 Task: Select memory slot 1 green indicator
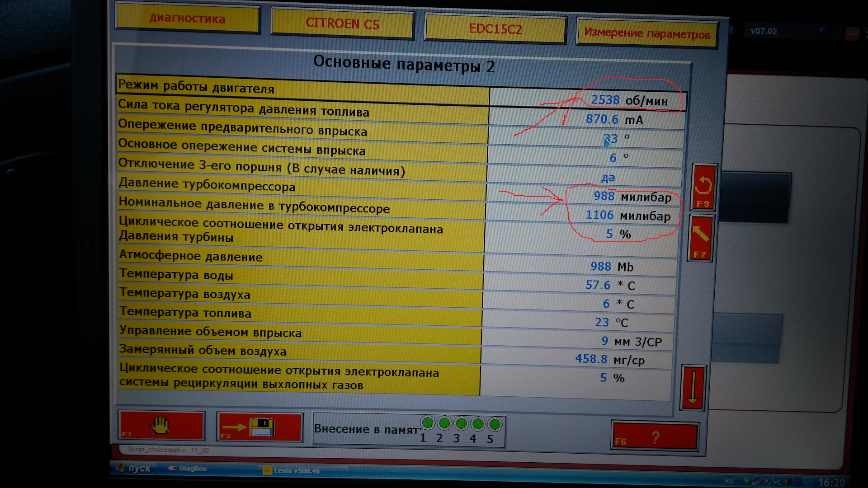click(427, 423)
